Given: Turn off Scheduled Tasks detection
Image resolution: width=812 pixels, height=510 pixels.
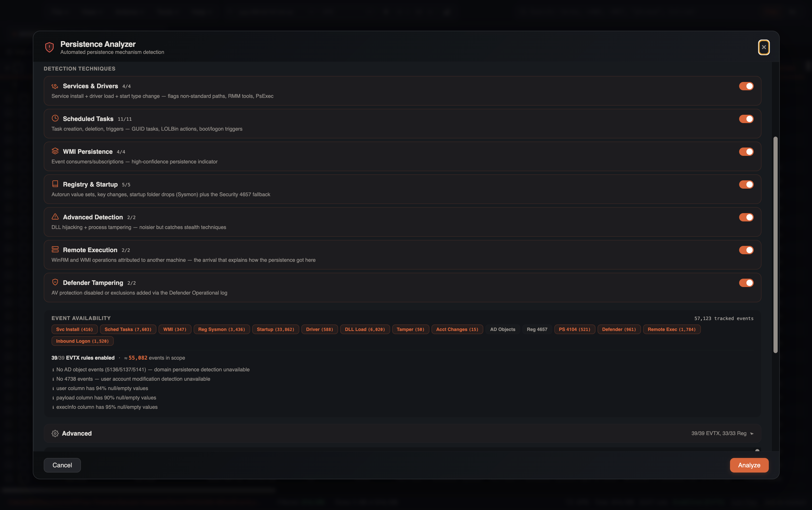Looking at the screenshot, I should click(746, 119).
